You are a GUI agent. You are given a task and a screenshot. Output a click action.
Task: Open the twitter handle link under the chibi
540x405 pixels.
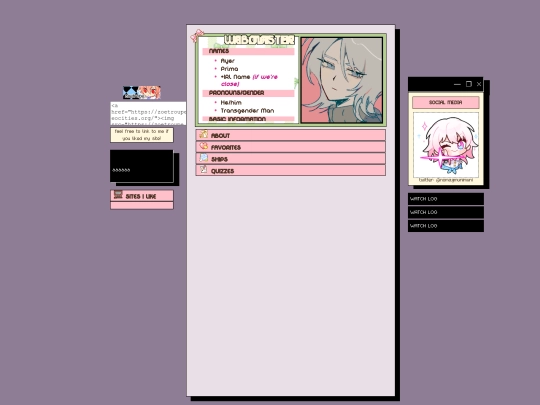(x=446, y=180)
